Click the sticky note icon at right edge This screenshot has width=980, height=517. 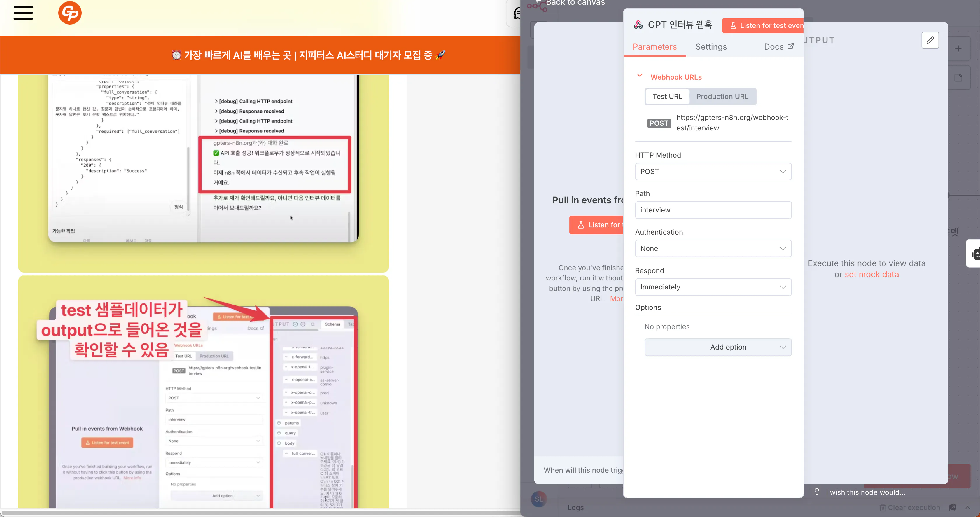958,78
